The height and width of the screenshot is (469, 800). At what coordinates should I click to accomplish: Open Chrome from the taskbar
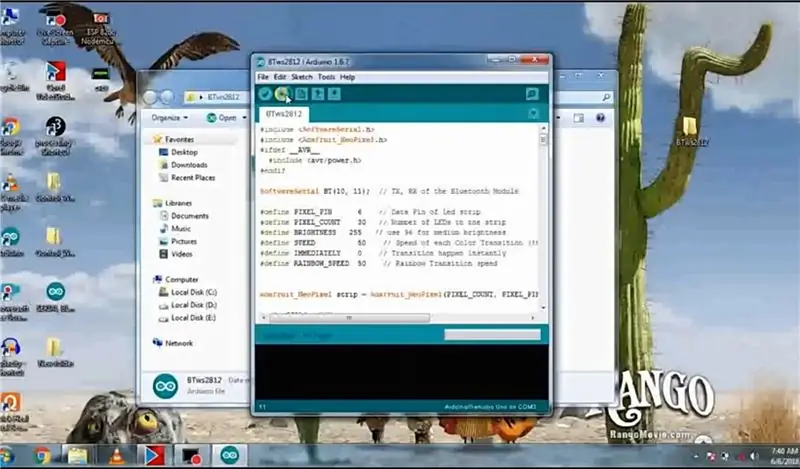(x=43, y=455)
